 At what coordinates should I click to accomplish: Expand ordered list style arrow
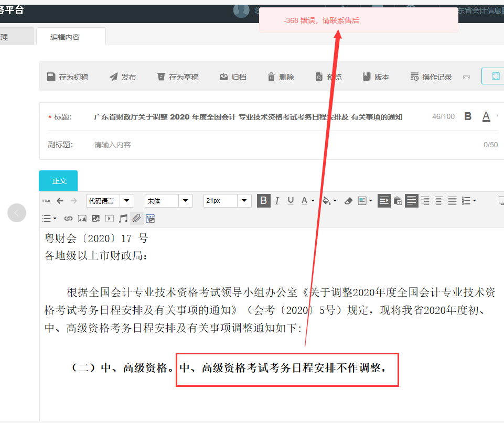[x=475, y=201]
